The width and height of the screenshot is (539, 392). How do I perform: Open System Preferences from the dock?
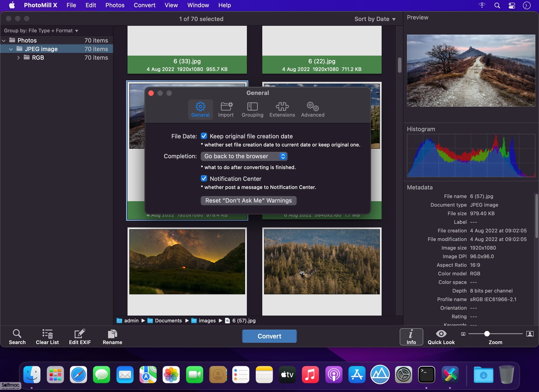click(403, 375)
